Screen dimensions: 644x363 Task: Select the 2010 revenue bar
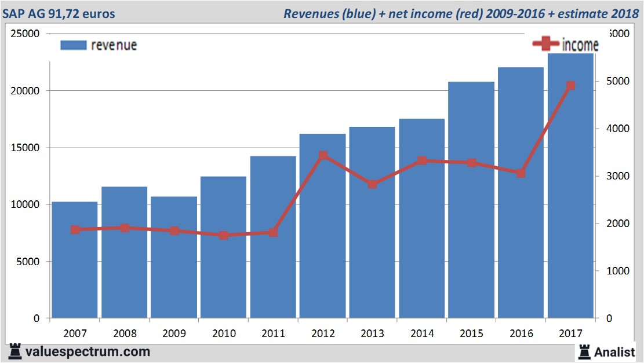(223, 247)
